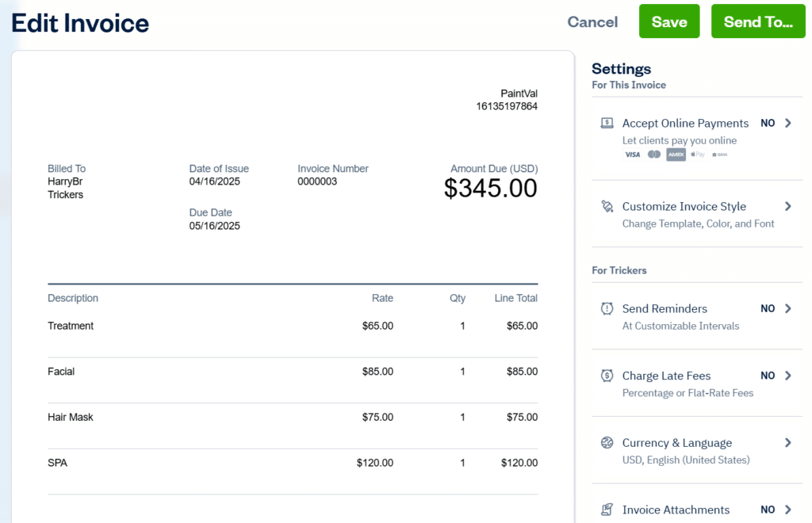Click the VISA payment icon
Viewport: 812px width, 523px height.
pos(632,155)
